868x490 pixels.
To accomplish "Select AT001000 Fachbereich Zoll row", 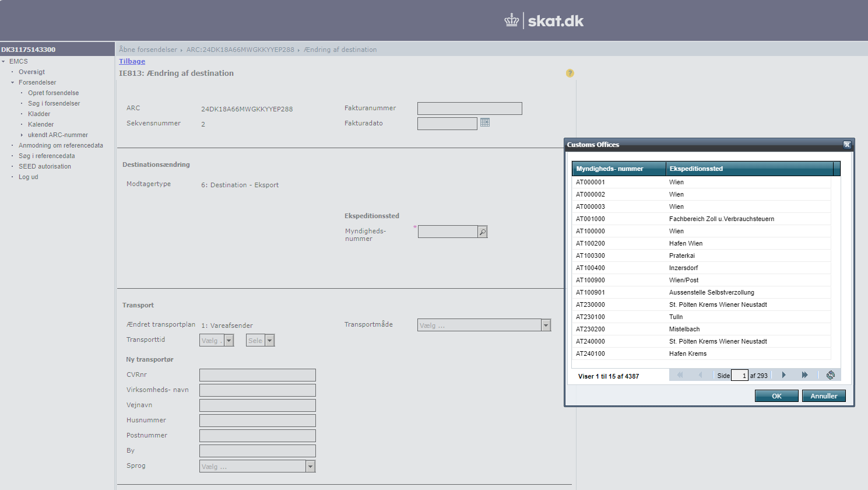I will (x=701, y=219).
